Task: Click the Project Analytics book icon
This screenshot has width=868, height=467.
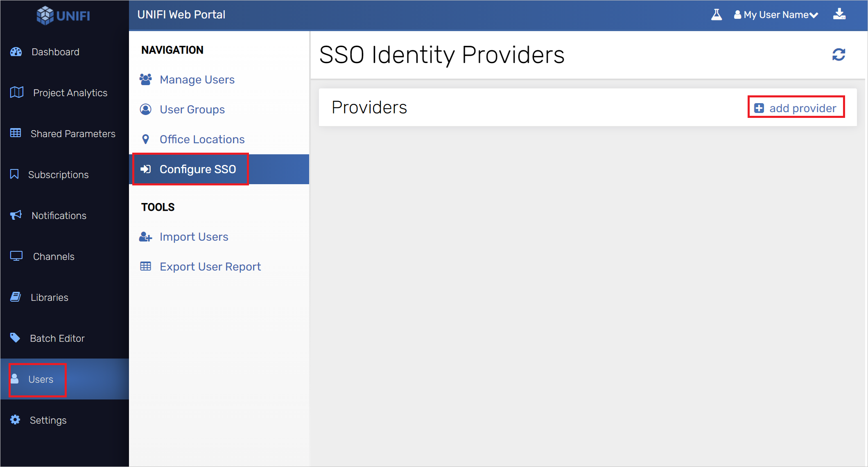Action: (x=16, y=92)
